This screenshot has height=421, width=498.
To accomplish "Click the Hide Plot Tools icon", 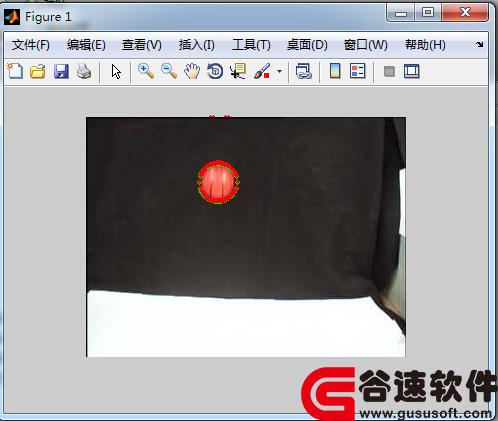I will (x=389, y=71).
